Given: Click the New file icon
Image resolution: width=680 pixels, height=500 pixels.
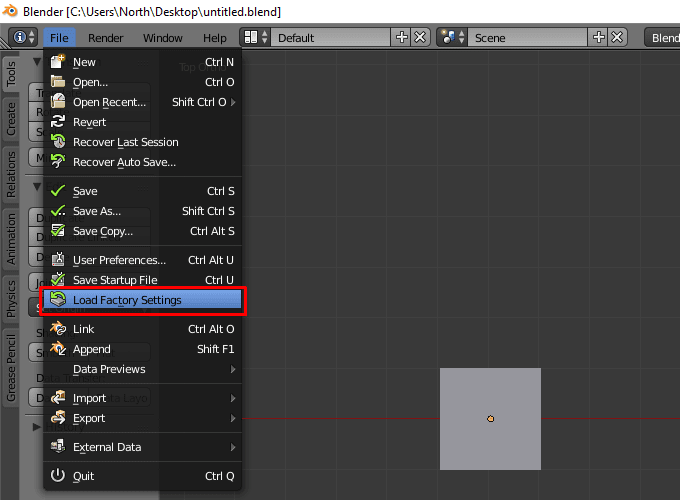Looking at the screenshot, I should point(58,62).
